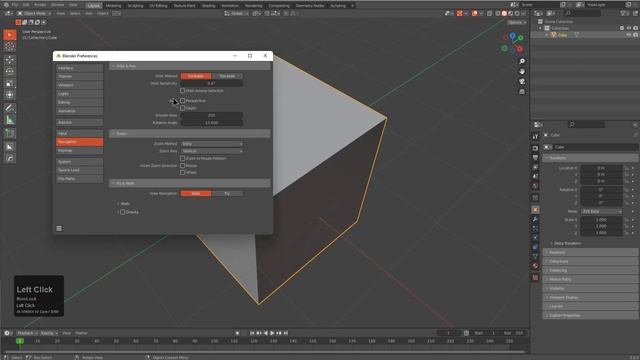This screenshot has width=640, height=360.
Task: Select the Measure tool
Action: 10,120
